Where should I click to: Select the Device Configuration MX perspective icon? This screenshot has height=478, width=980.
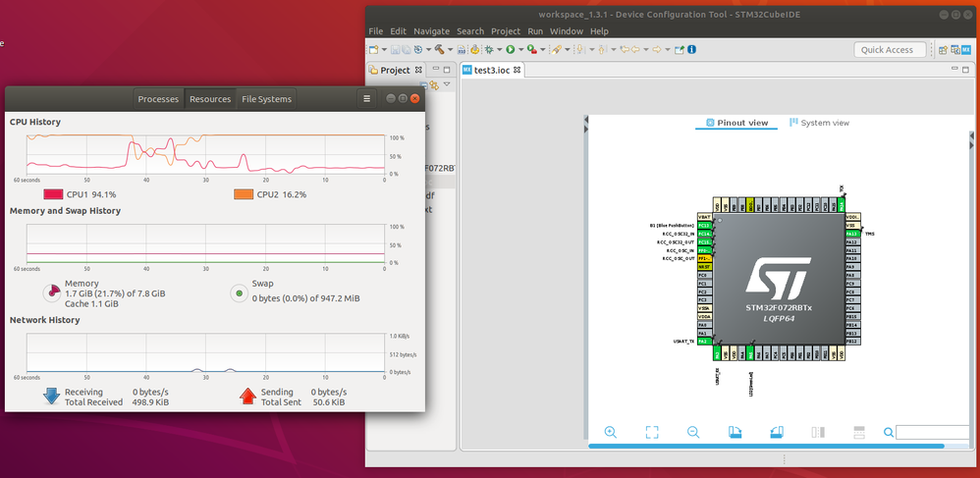click(965, 50)
